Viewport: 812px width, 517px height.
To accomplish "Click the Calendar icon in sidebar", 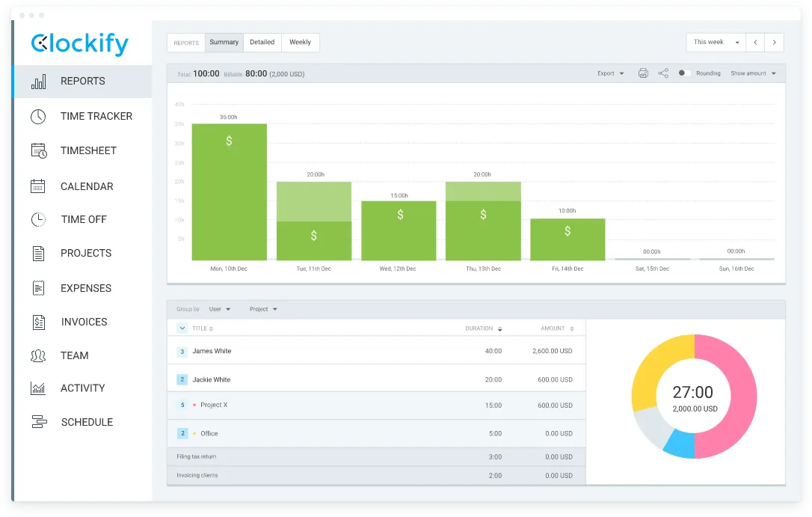I will pyautogui.click(x=38, y=186).
